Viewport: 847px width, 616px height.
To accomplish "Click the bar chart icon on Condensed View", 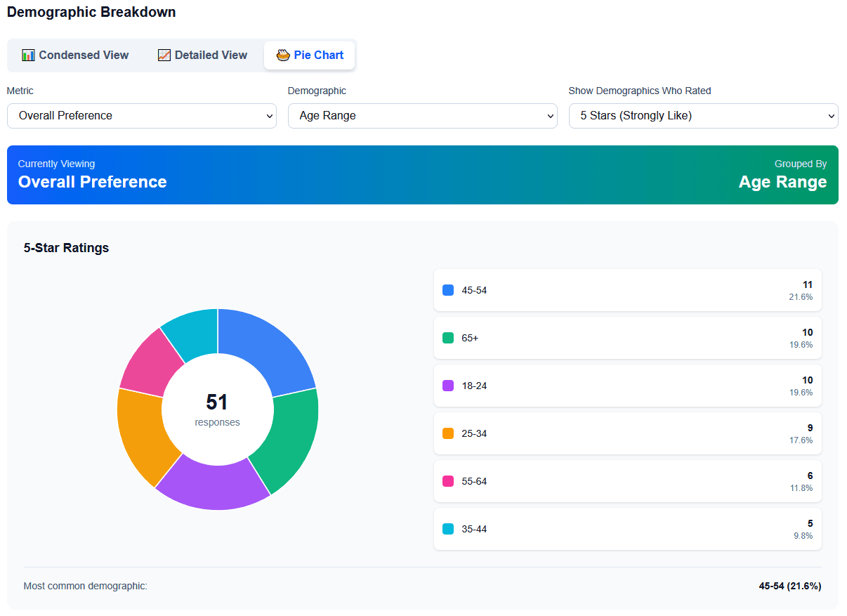I will (x=29, y=55).
